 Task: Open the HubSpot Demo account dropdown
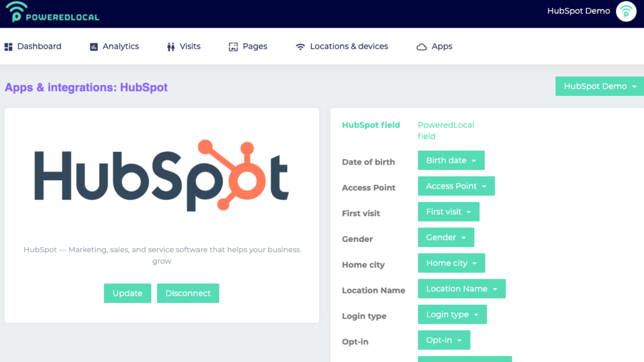(x=599, y=86)
